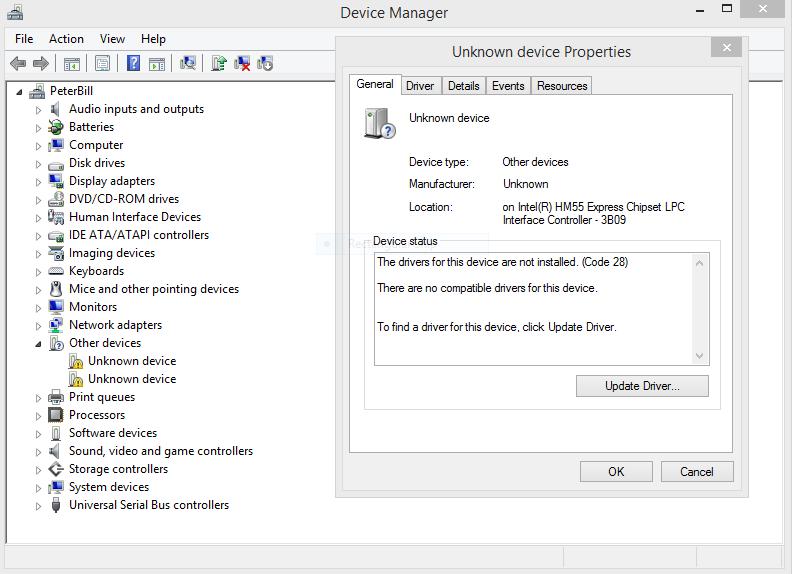
Task: Click the Uninstall device toolbar icon (red X)
Action: coord(242,63)
